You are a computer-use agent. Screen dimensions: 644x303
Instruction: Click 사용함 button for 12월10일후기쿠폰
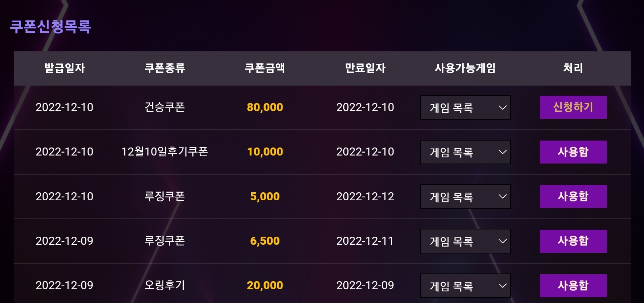pos(573,152)
